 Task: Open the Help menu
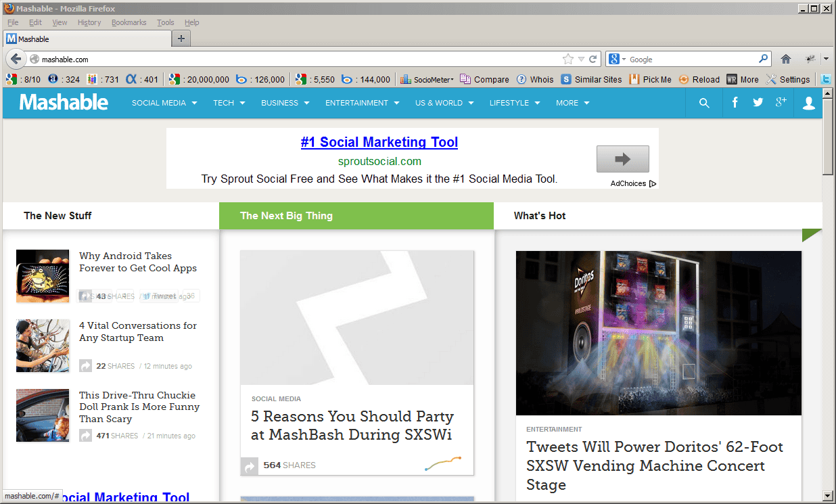point(191,22)
